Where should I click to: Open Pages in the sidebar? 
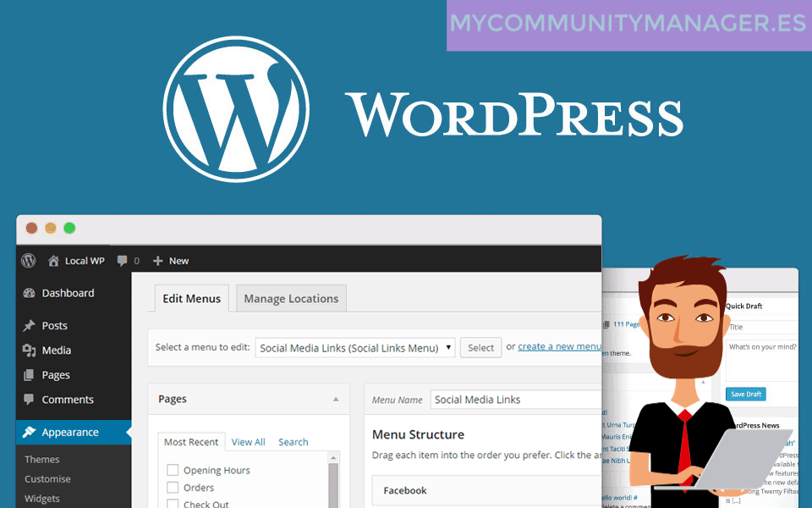pos(56,375)
